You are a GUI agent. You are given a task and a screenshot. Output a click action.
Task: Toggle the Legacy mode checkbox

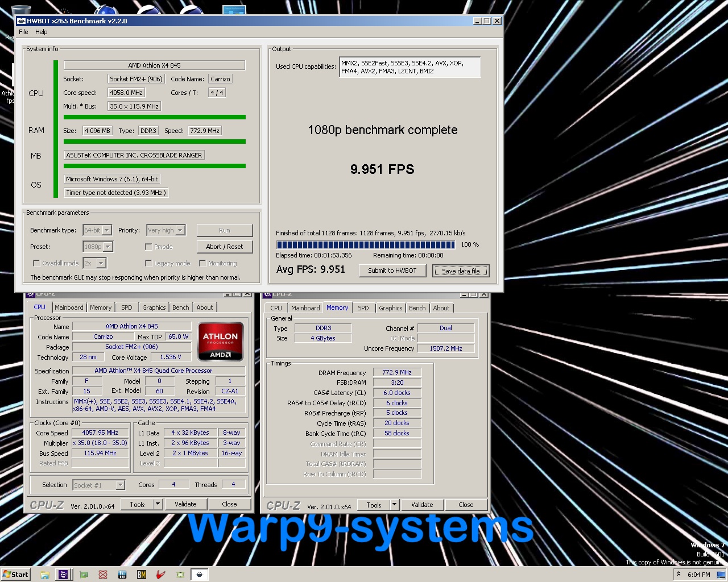[x=148, y=263]
